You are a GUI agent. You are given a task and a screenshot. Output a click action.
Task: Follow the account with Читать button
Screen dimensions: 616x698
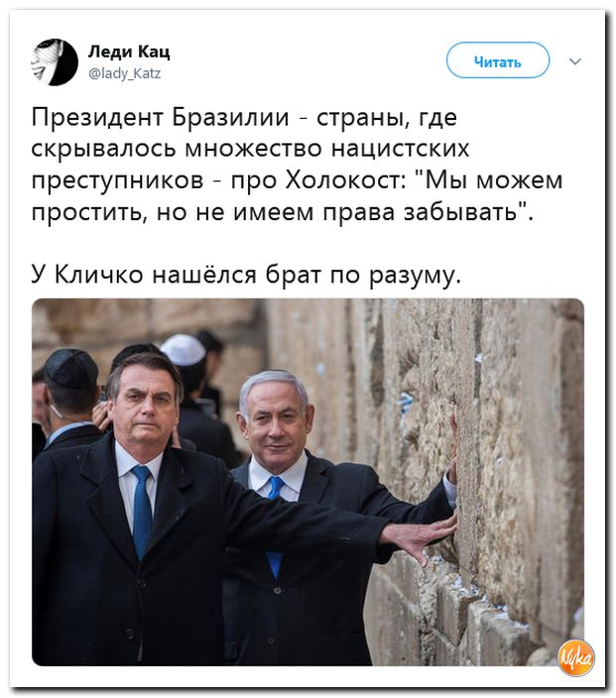pyautogui.click(x=498, y=60)
